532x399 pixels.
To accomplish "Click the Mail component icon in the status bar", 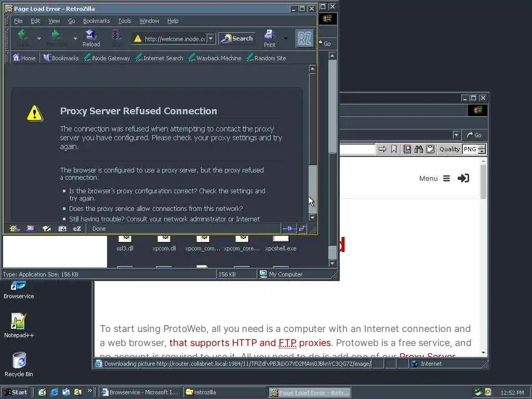I will (30, 229).
